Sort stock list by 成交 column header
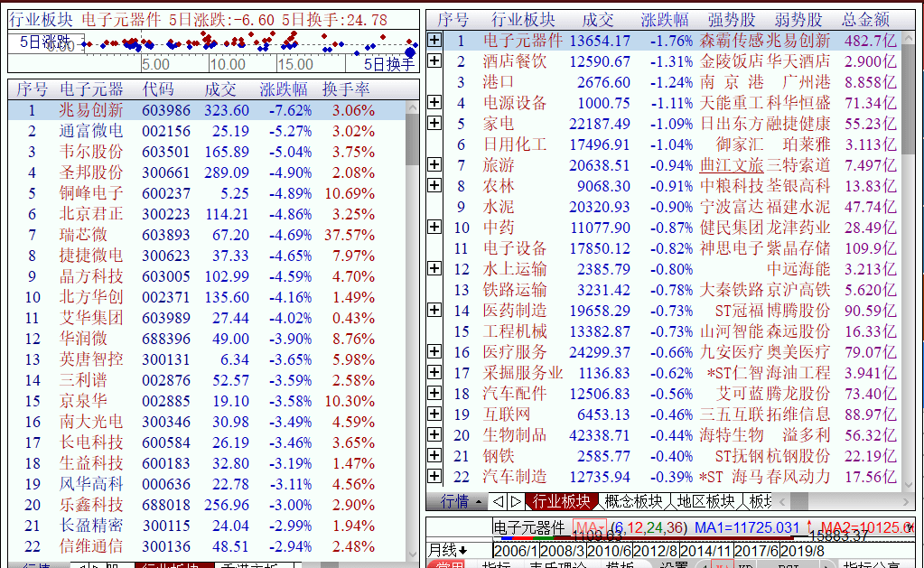 [219, 89]
